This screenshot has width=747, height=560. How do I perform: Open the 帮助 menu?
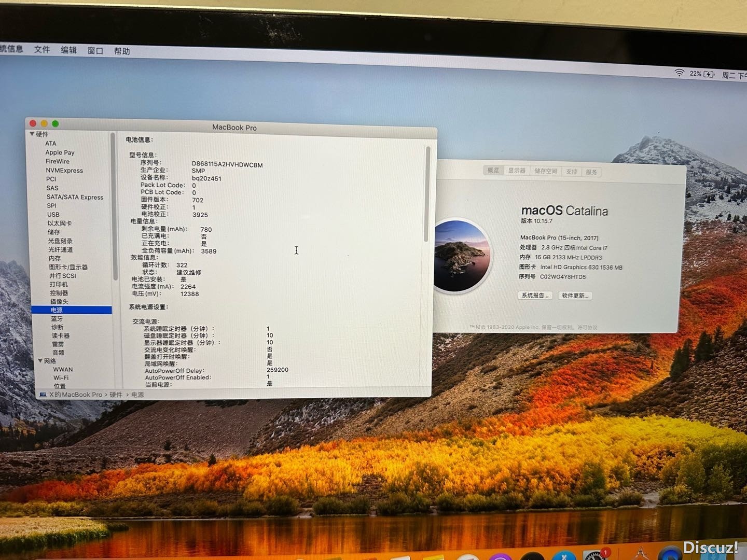[x=121, y=51]
